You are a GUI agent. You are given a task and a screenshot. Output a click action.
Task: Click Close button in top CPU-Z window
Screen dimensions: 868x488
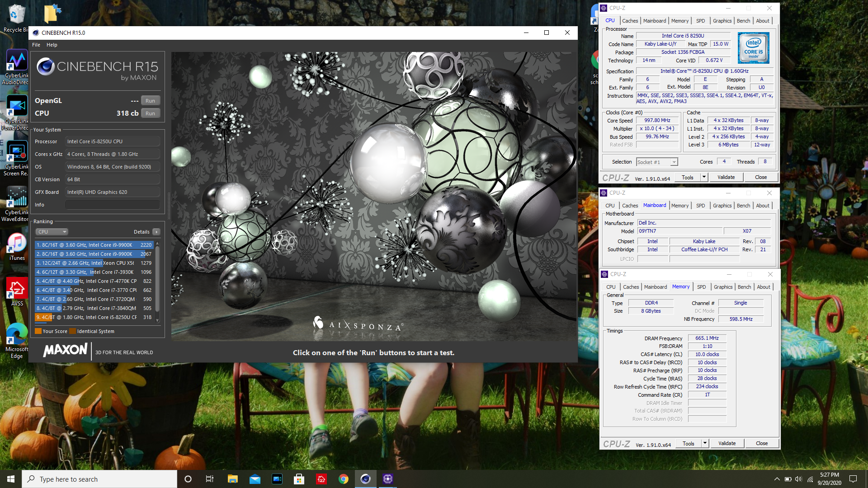[x=761, y=178]
